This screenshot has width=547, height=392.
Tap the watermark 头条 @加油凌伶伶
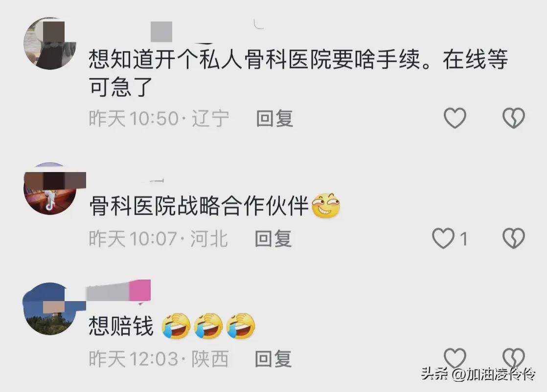tap(478, 374)
